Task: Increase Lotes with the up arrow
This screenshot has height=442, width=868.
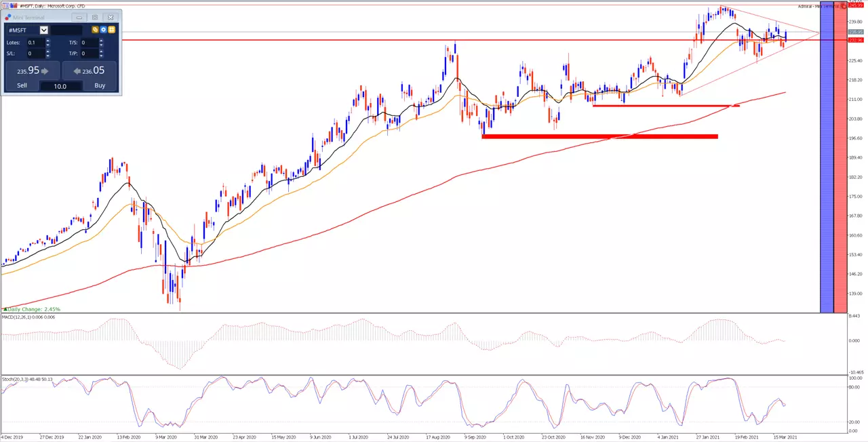Action: click(x=47, y=40)
